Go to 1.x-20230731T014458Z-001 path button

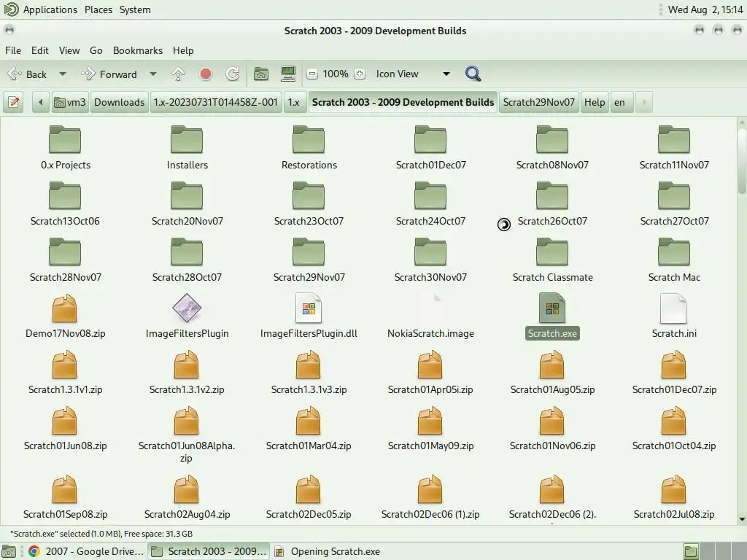[216, 102]
